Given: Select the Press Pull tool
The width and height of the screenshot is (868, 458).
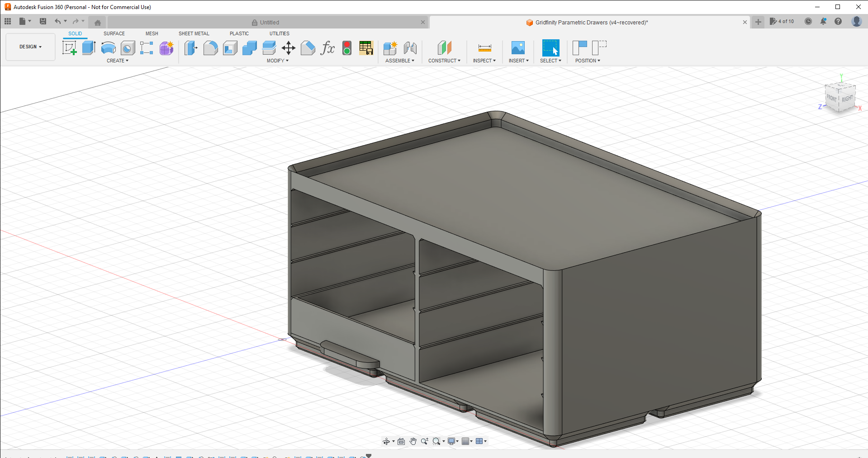Looking at the screenshot, I should pos(190,48).
